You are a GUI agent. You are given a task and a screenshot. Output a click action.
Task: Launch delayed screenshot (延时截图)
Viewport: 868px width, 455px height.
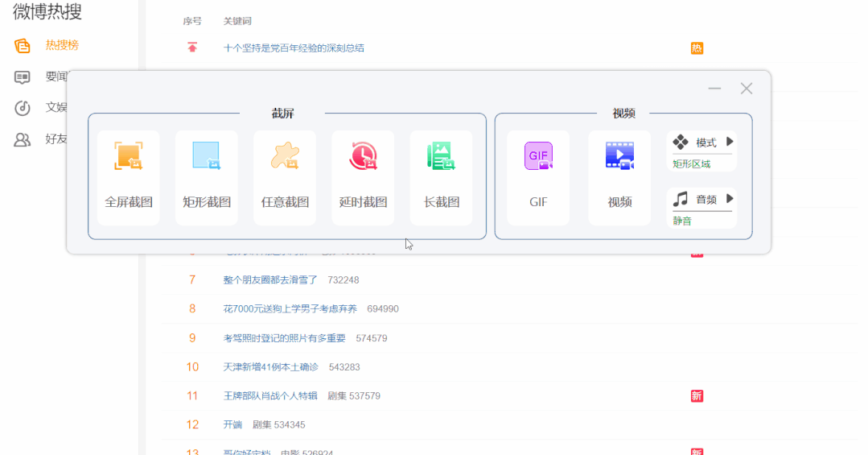(x=363, y=178)
